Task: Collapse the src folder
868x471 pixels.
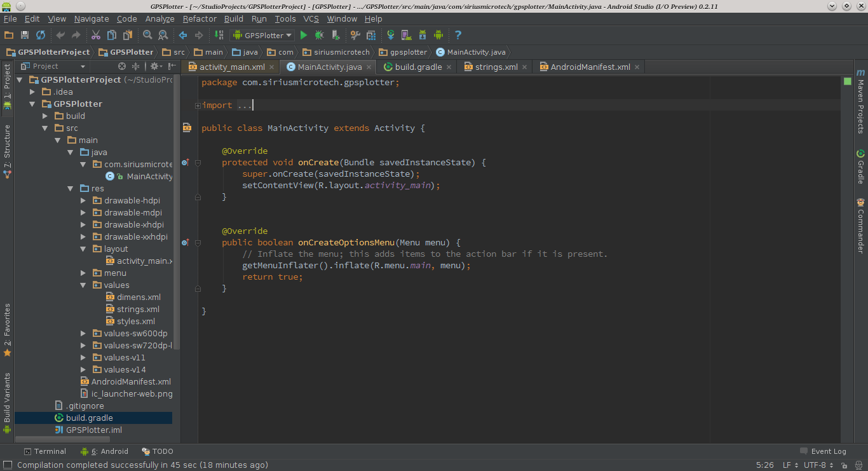Action: [44, 128]
